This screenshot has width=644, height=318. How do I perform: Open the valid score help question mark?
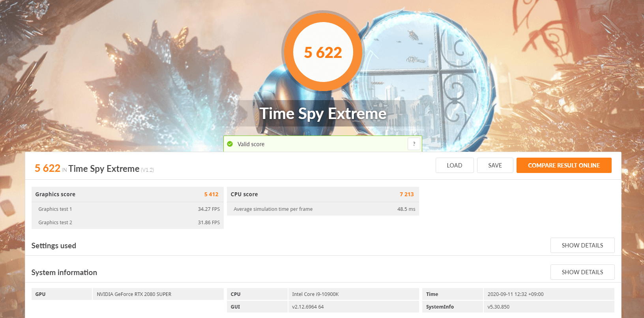coord(414,144)
